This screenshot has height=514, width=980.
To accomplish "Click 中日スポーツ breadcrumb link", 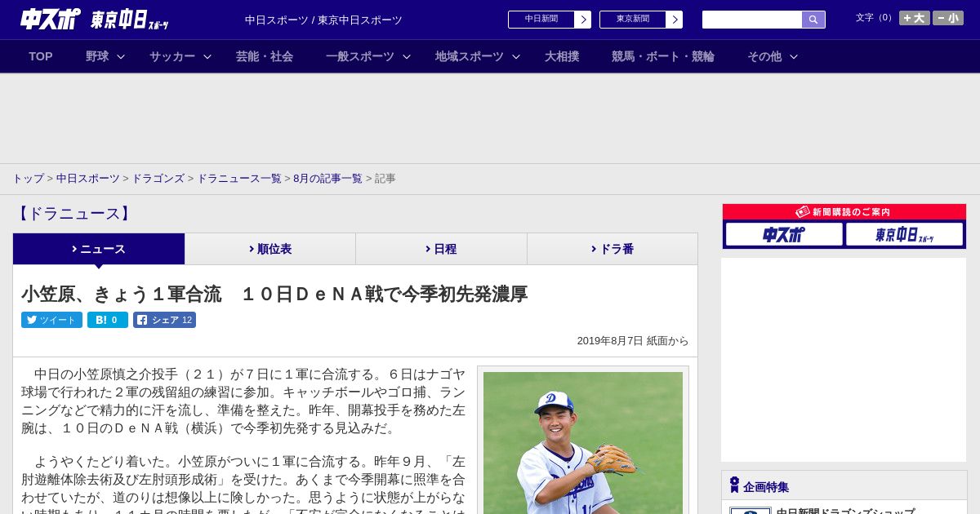I will [x=88, y=179].
